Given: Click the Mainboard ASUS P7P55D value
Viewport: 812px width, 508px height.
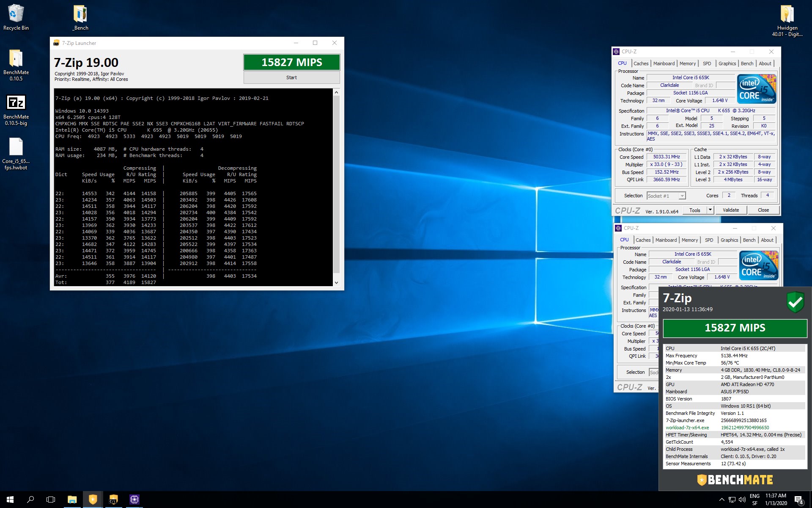Looking at the screenshot, I should [735, 392].
